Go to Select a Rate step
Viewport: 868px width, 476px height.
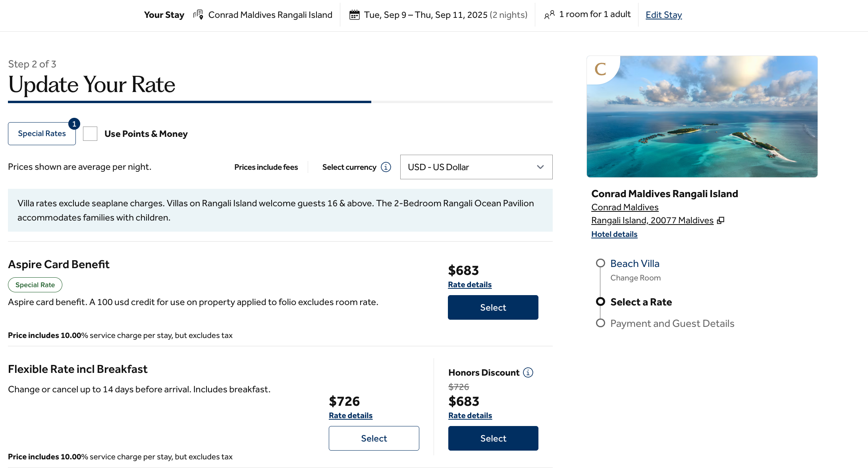[x=641, y=302]
